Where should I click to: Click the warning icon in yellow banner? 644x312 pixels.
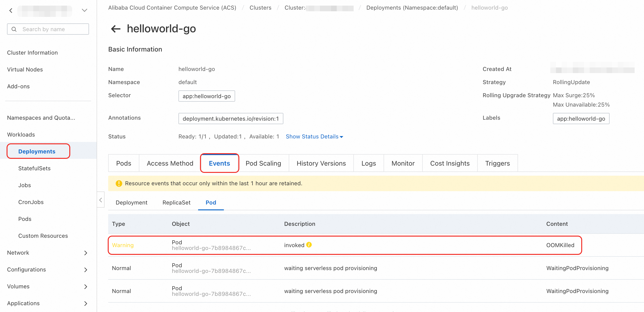(119, 183)
